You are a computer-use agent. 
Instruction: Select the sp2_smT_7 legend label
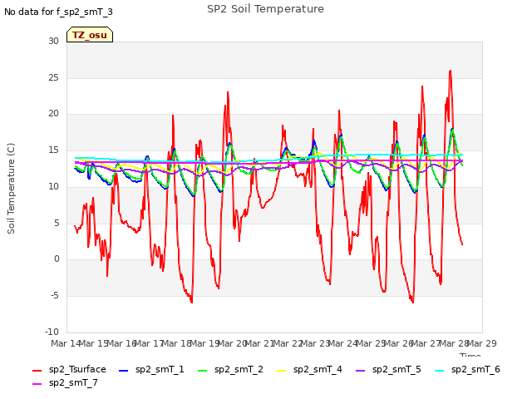(x=73, y=382)
